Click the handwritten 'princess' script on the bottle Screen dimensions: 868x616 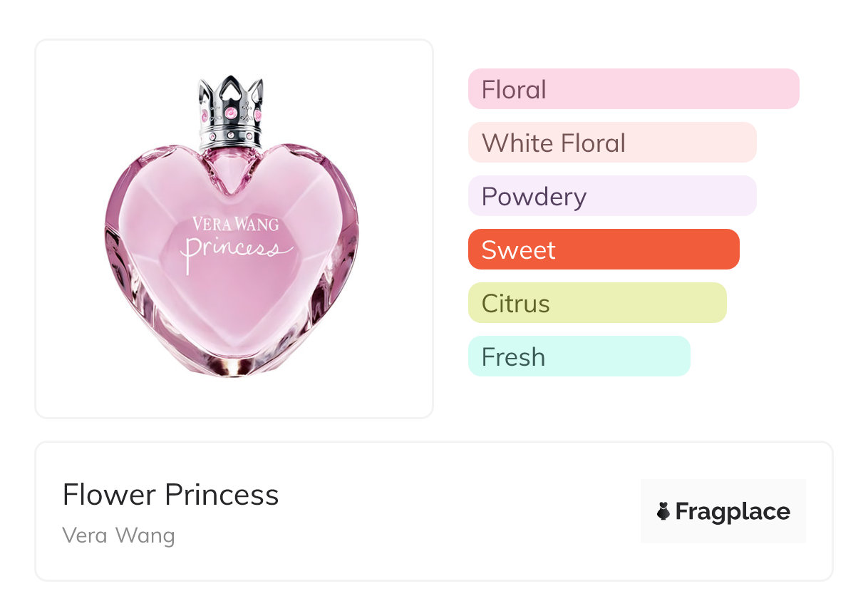click(236, 250)
